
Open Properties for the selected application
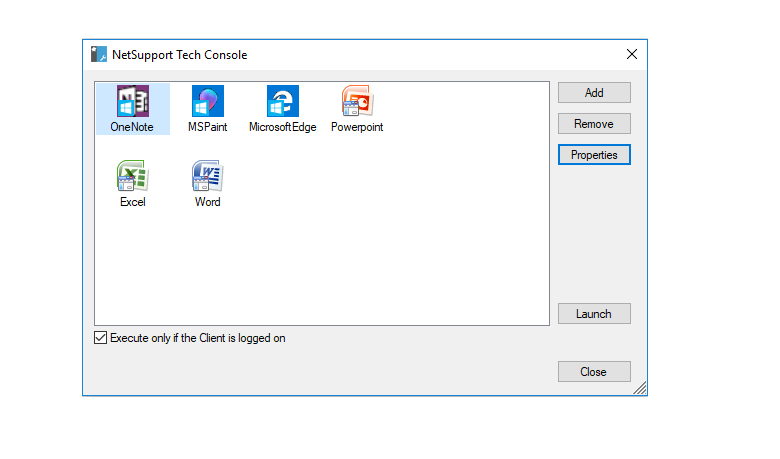(594, 155)
